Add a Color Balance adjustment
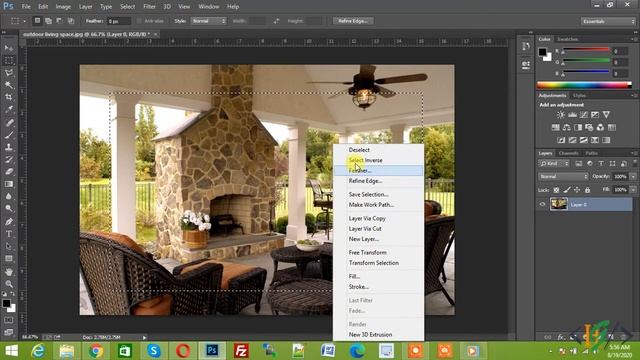The height and width of the screenshot is (360, 640). 567,128
